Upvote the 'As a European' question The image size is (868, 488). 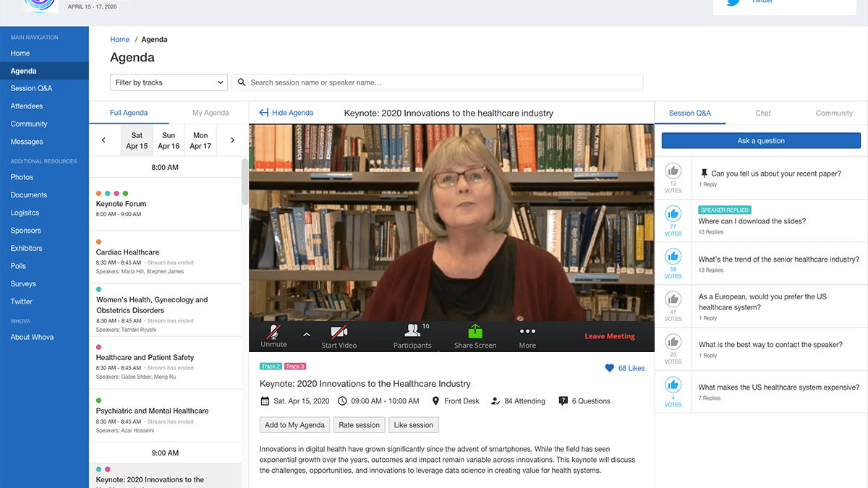click(673, 299)
